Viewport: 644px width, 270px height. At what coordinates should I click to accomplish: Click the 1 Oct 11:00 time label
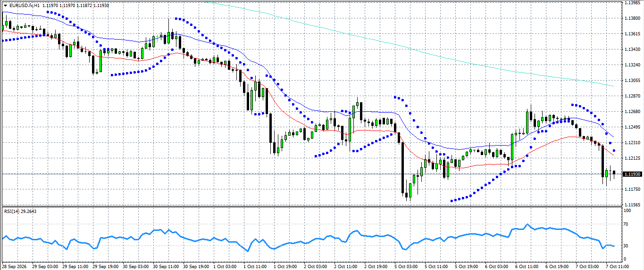click(255, 266)
